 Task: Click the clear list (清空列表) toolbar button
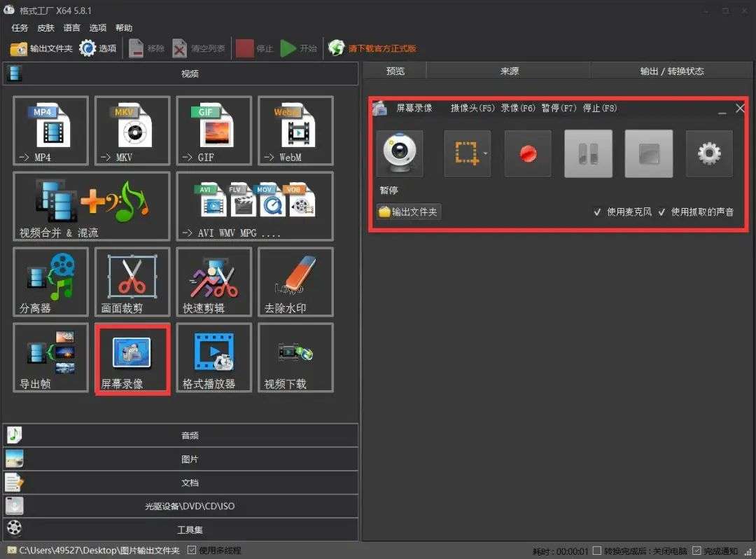point(199,48)
